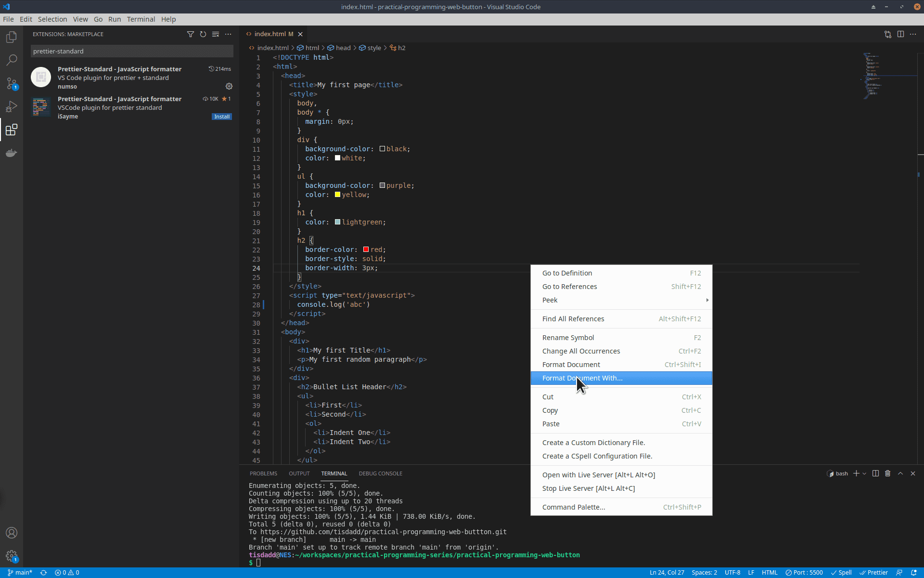Open Source Control from the activity bar
This screenshot has width=924, height=578.
[x=12, y=83]
